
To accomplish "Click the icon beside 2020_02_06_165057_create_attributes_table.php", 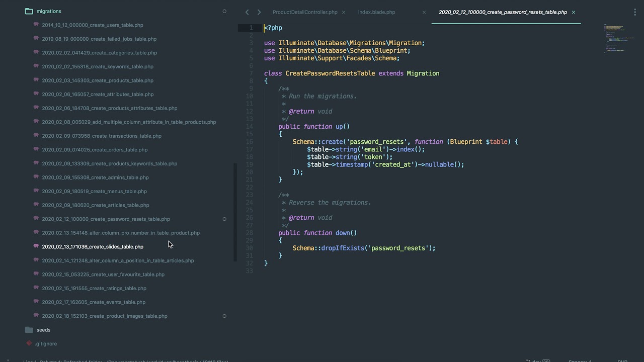I will point(36,94).
